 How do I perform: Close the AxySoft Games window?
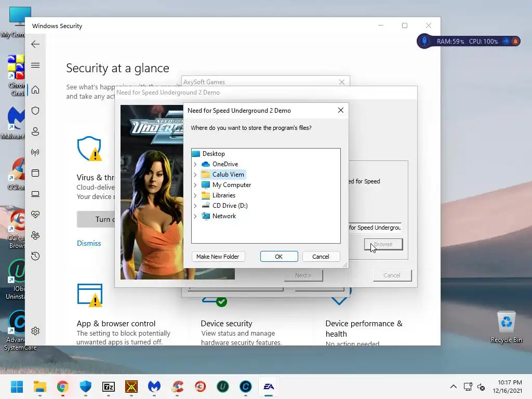[342, 82]
